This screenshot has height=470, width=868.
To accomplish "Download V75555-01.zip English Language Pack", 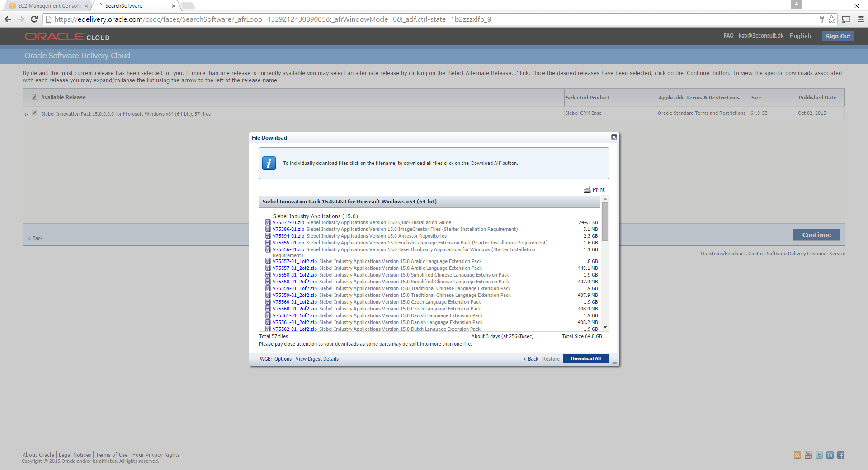I will (x=288, y=243).
